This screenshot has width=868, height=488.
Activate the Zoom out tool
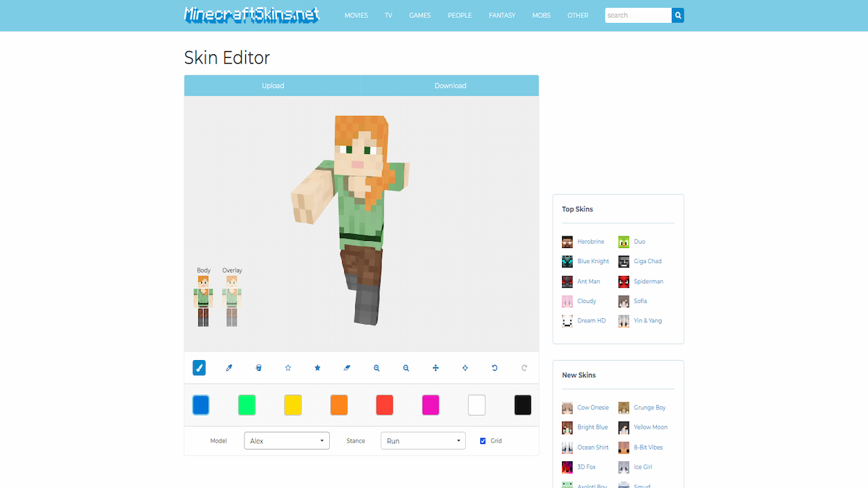[406, 368]
